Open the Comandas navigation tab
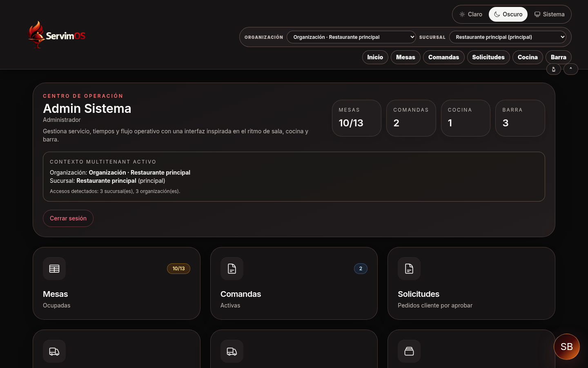 (443, 57)
